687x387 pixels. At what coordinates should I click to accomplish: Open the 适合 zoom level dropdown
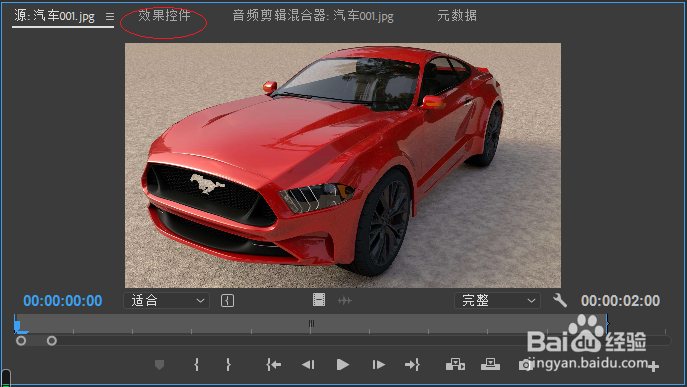pyautogui.click(x=166, y=301)
